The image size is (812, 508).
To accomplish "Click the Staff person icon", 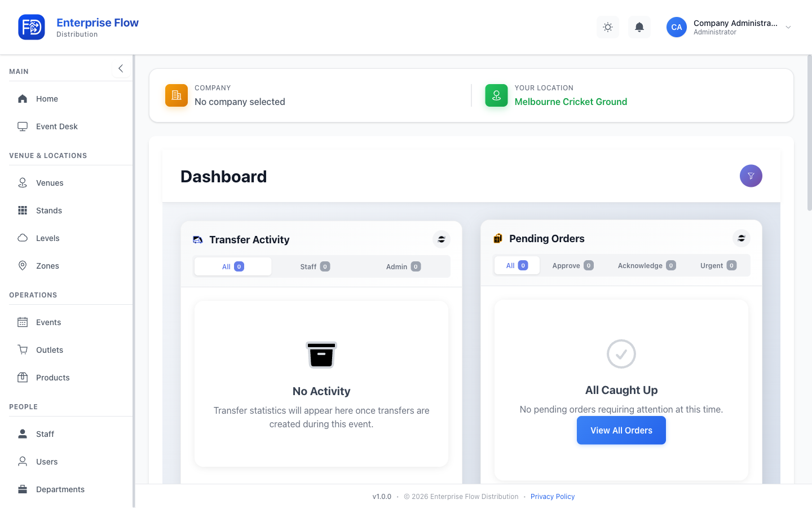I will tap(23, 434).
